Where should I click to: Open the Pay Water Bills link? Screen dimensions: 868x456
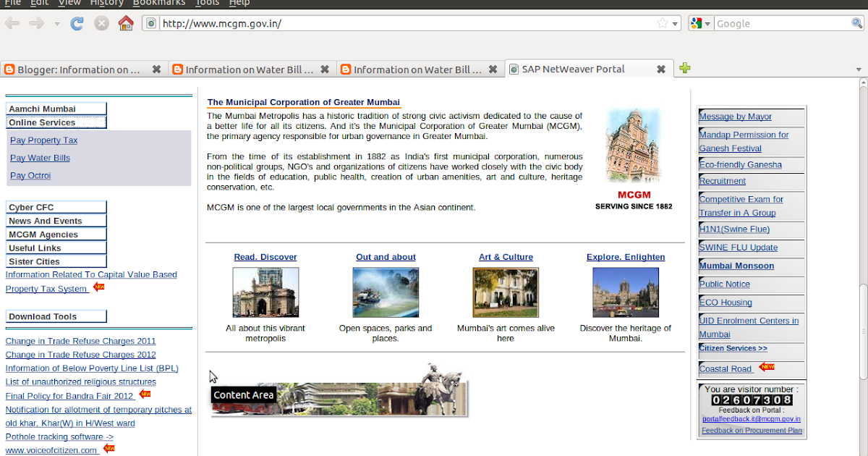40,158
